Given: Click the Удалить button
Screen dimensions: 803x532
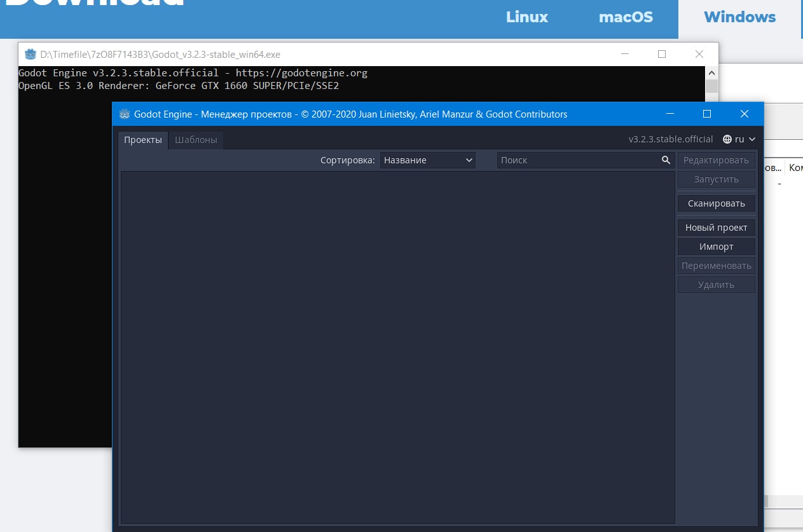Looking at the screenshot, I should pos(717,285).
